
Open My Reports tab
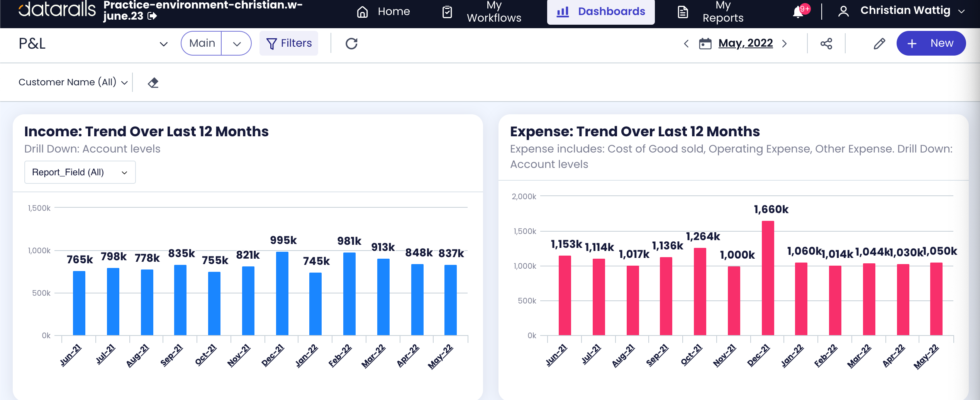click(711, 12)
